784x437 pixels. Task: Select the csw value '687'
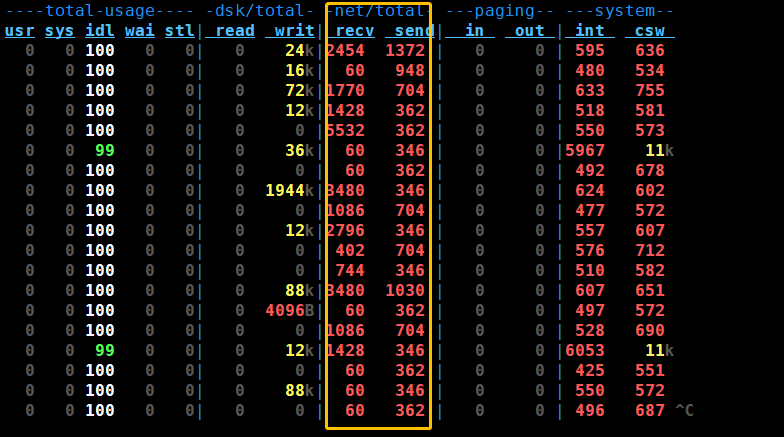pos(650,410)
